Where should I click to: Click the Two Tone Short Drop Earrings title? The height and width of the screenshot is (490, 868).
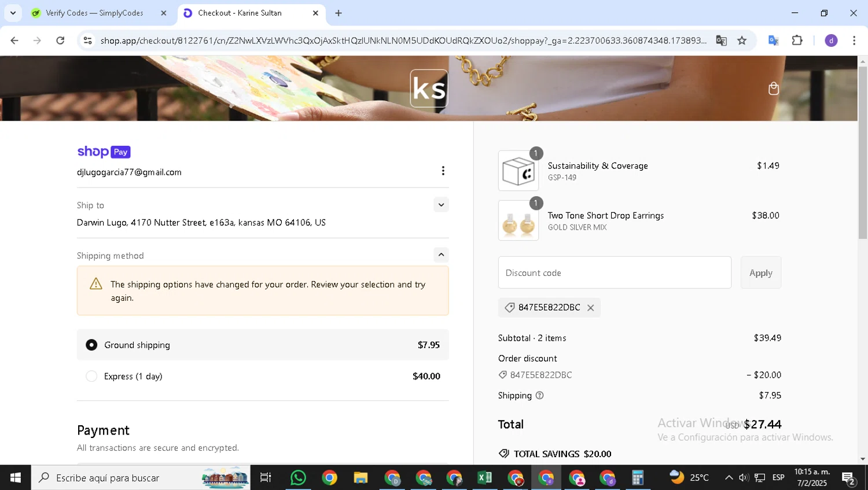606,215
